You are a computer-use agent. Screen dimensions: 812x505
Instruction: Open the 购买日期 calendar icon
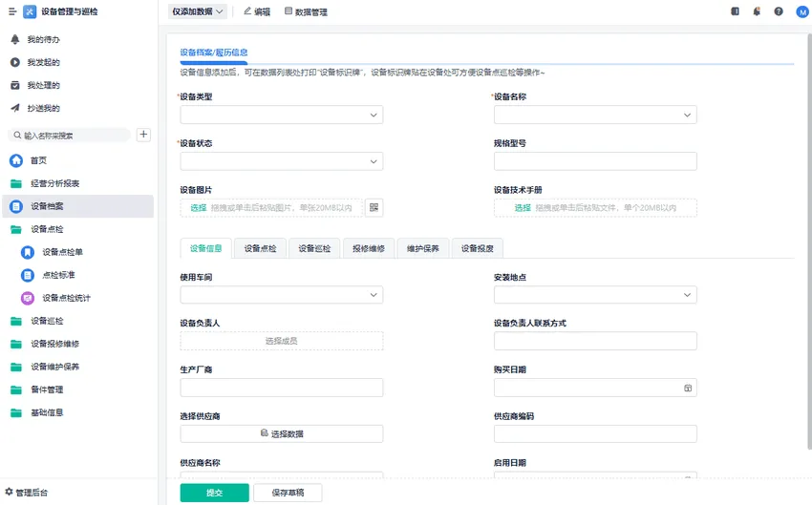(688, 389)
